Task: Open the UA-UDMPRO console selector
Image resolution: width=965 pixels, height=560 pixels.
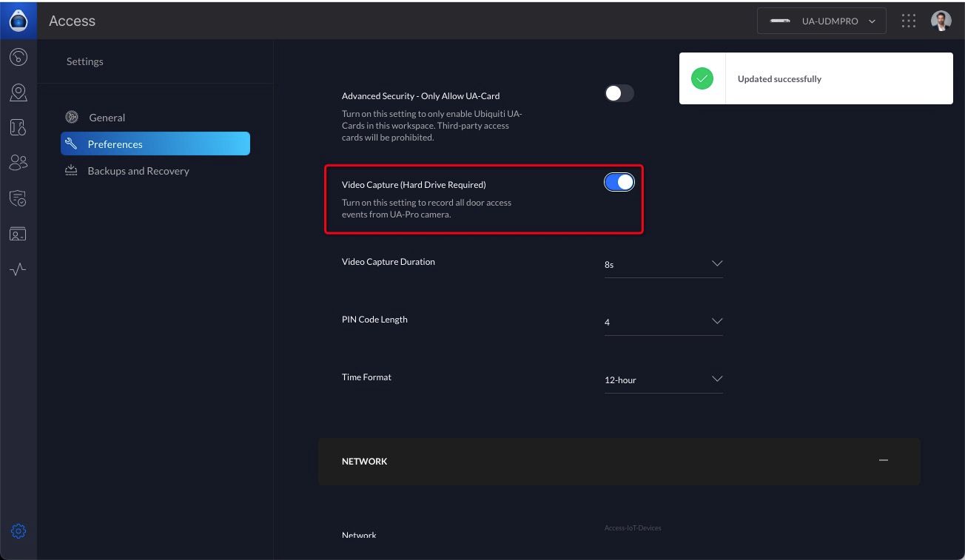Action: pos(821,21)
